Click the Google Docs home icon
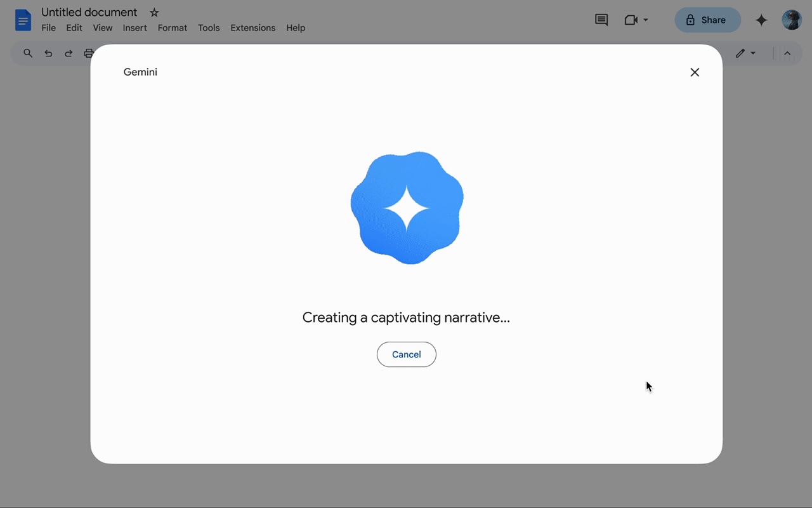Image resolution: width=812 pixels, height=508 pixels. click(x=23, y=20)
